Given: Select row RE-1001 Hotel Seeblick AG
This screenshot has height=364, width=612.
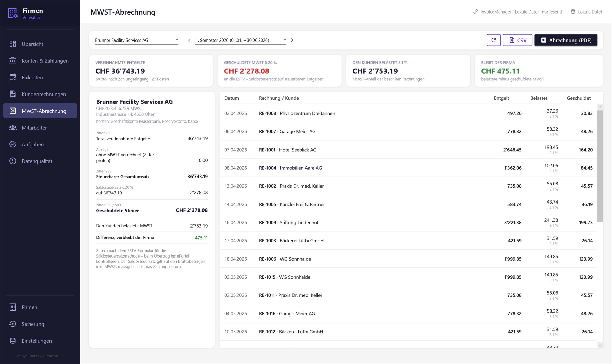Looking at the screenshot, I should point(408,150).
